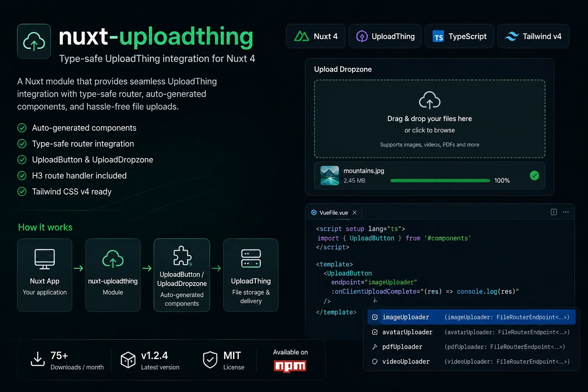Open the editor more actions ellipsis
This screenshot has width=588, height=392.
tap(566, 212)
